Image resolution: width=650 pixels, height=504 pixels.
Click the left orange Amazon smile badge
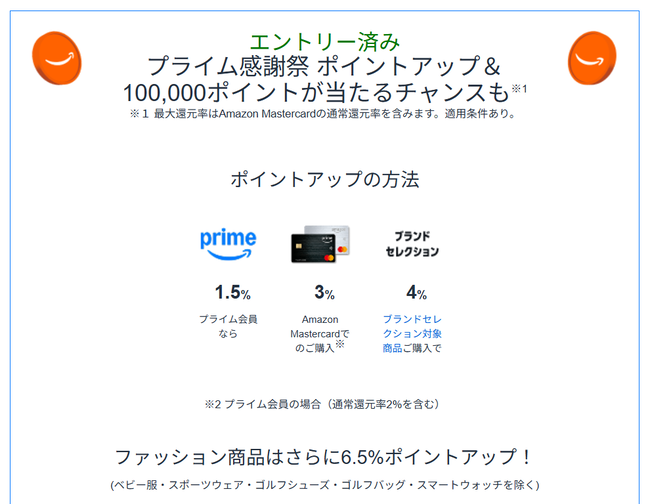[57, 57]
